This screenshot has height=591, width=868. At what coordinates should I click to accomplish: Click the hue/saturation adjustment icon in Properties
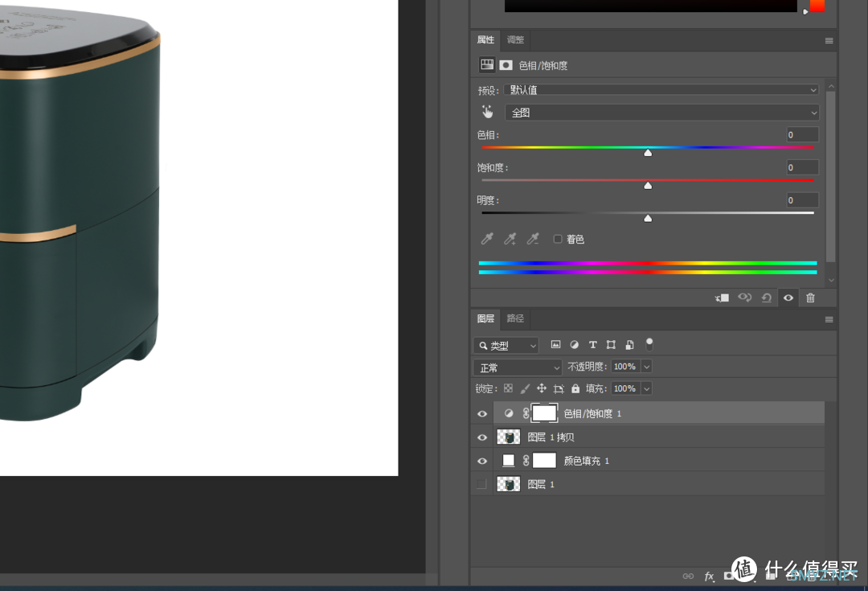486,65
